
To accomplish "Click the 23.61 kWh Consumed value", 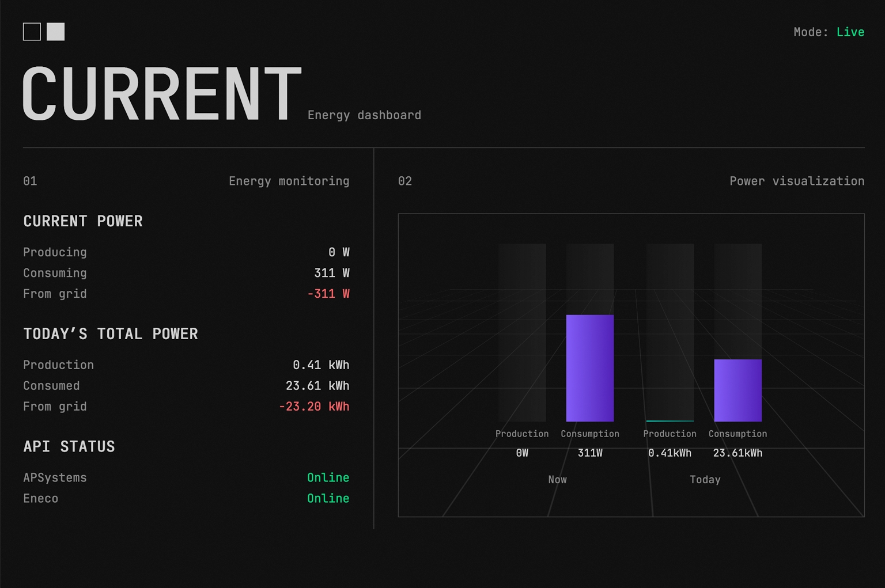I will (x=317, y=386).
